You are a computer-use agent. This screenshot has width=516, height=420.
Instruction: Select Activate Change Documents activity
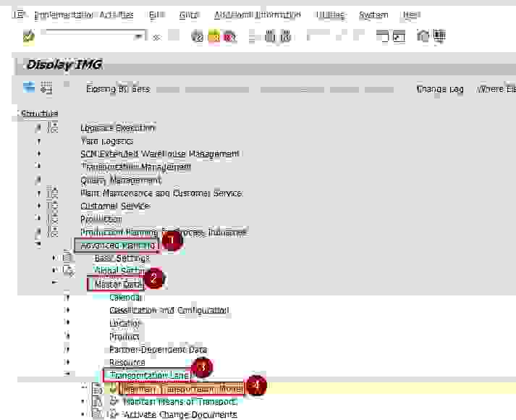pos(180,414)
